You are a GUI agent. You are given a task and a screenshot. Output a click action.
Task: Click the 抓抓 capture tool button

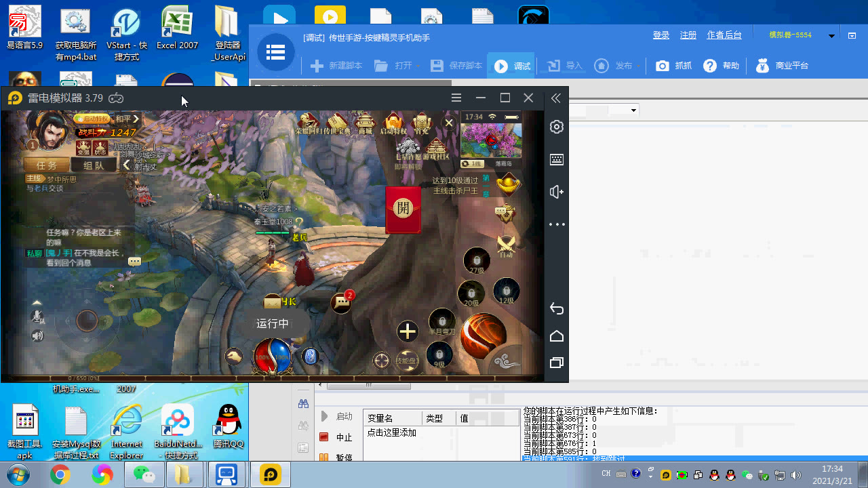674,66
